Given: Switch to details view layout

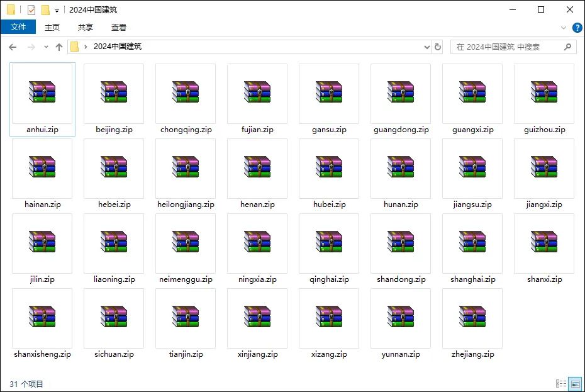Looking at the screenshot, I should click(560, 383).
